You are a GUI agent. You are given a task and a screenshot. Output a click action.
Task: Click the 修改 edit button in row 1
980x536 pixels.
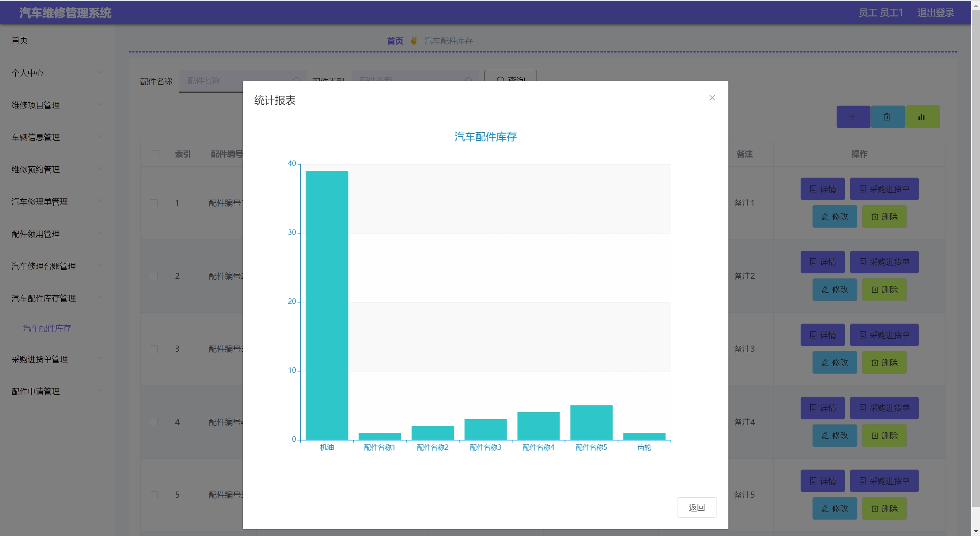click(x=834, y=216)
